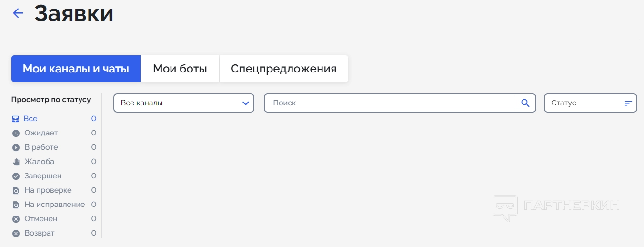The image size is (644, 247).
Task: Select the Мои каналы и чаты tab
Action: [76, 69]
